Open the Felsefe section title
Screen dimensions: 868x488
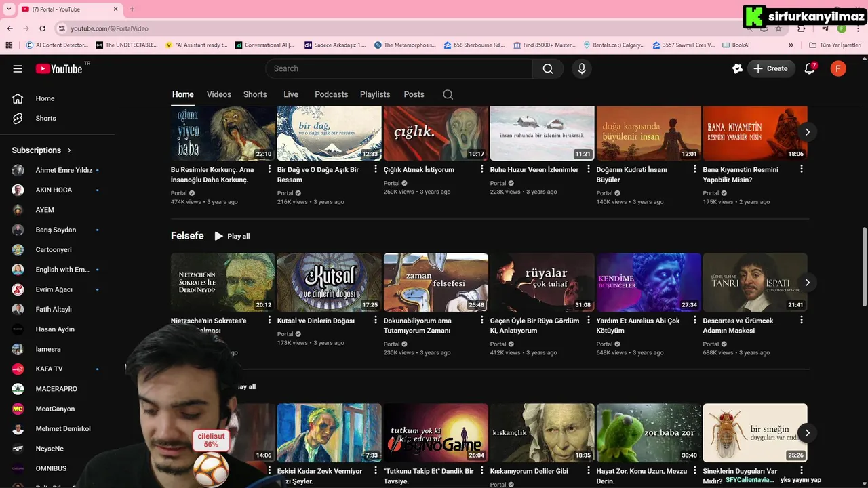[187, 236]
